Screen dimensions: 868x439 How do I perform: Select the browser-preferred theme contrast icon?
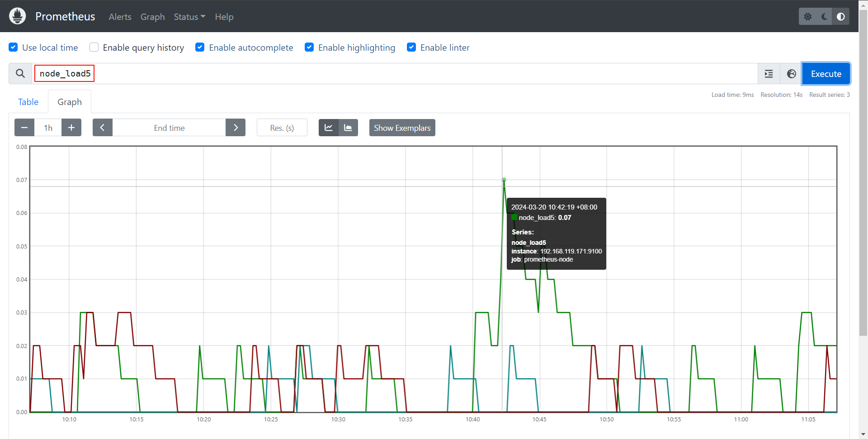point(841,17)
